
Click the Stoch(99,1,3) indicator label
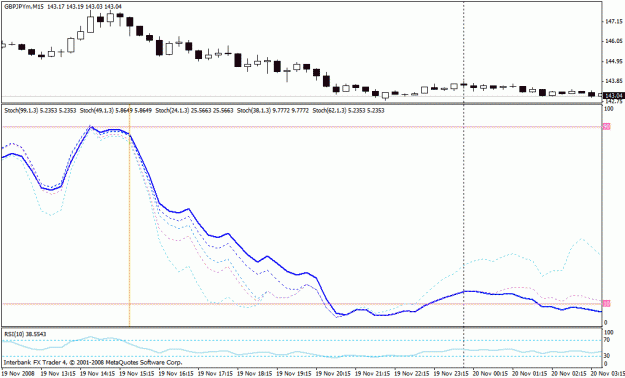tap(40, 110)
